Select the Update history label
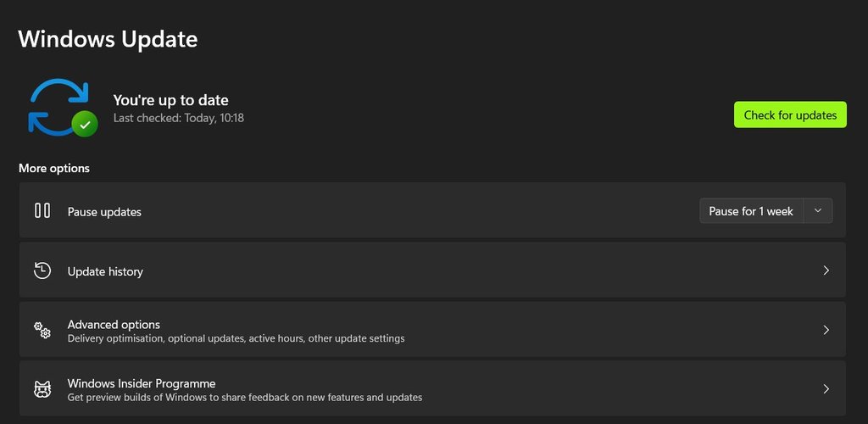 105,271
